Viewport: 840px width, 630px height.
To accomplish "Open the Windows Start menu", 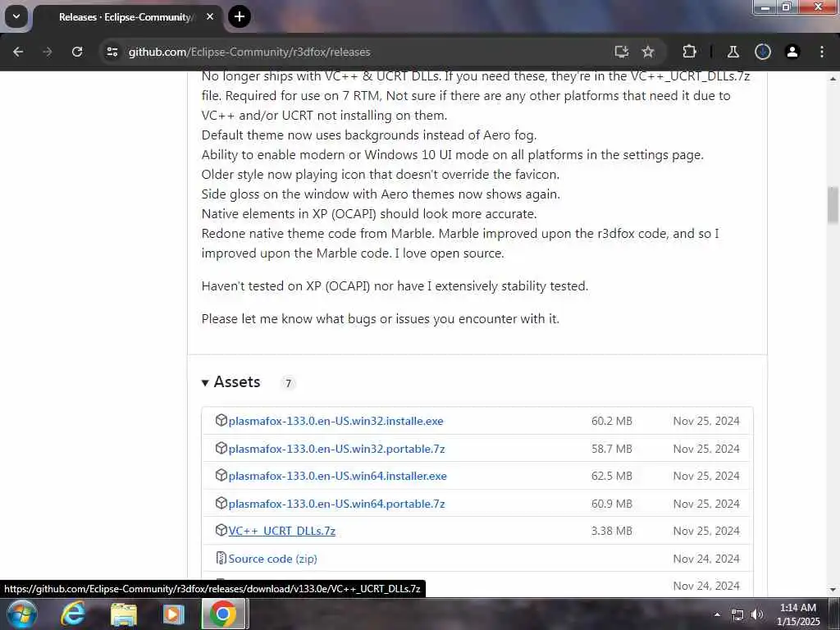I will [22, 614].
